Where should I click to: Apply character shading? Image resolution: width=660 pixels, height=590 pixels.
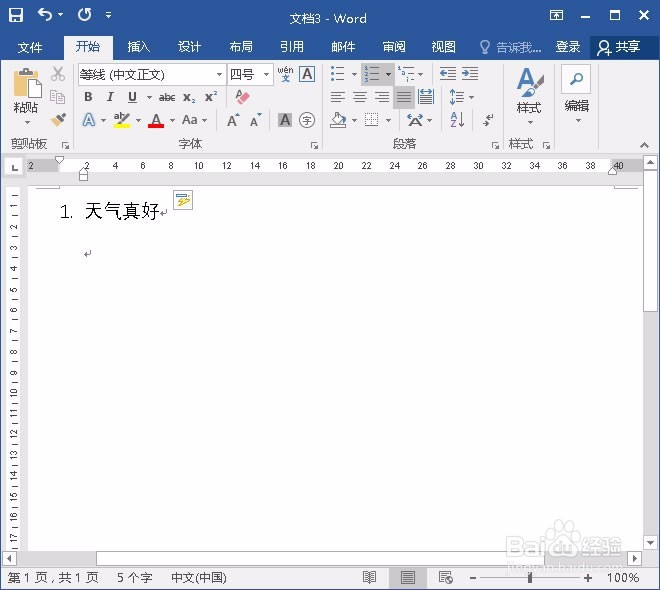click(285, 120)
